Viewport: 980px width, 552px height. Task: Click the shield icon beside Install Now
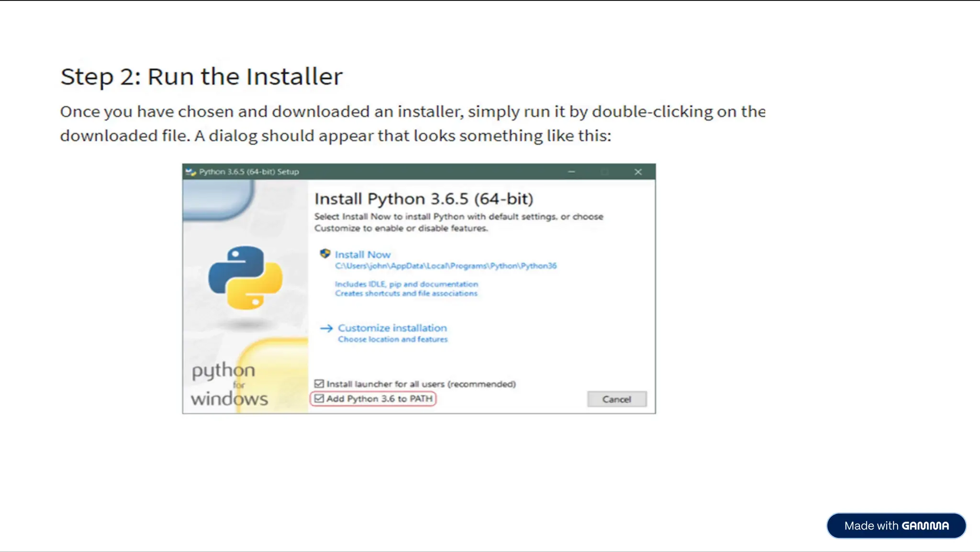(x=325, y=254)
